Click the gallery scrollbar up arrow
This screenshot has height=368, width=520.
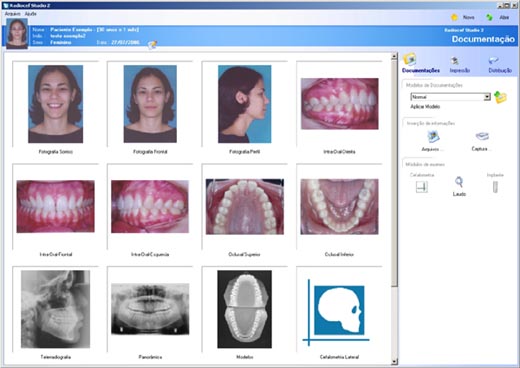(394, 56)
